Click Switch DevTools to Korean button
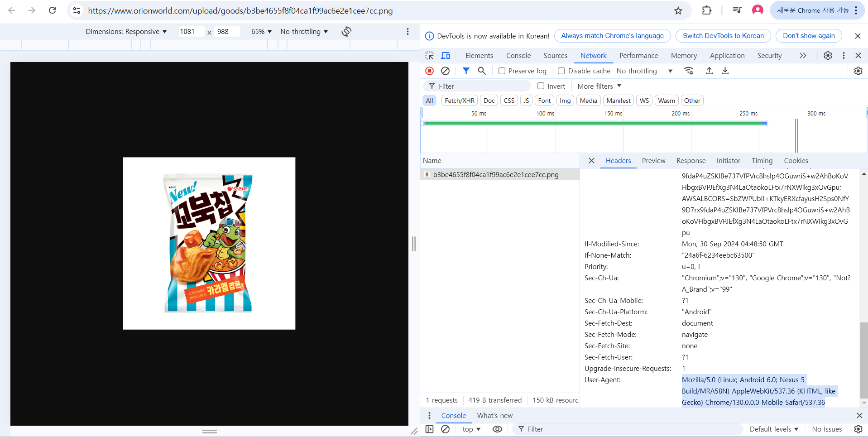868x437 pixels. click(723, 36)
